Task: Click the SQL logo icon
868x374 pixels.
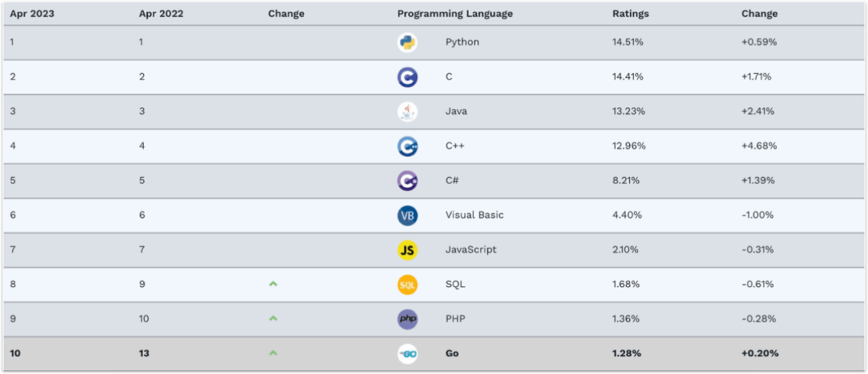Action: click(x=407, y=285)
